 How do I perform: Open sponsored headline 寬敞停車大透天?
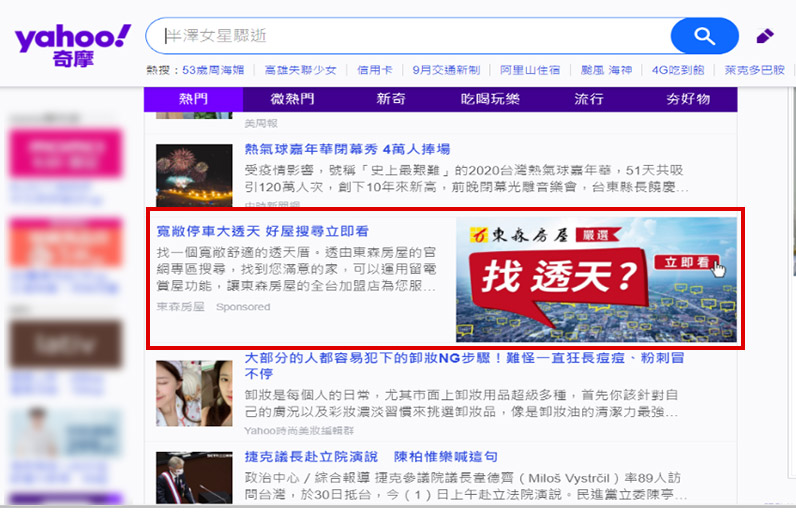click(262, 230)
